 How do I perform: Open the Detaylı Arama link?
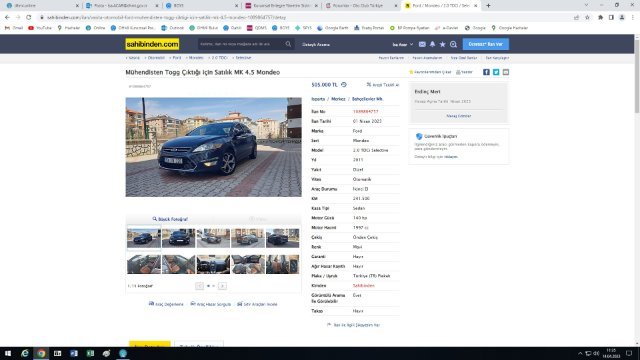(x=316, y=44)
